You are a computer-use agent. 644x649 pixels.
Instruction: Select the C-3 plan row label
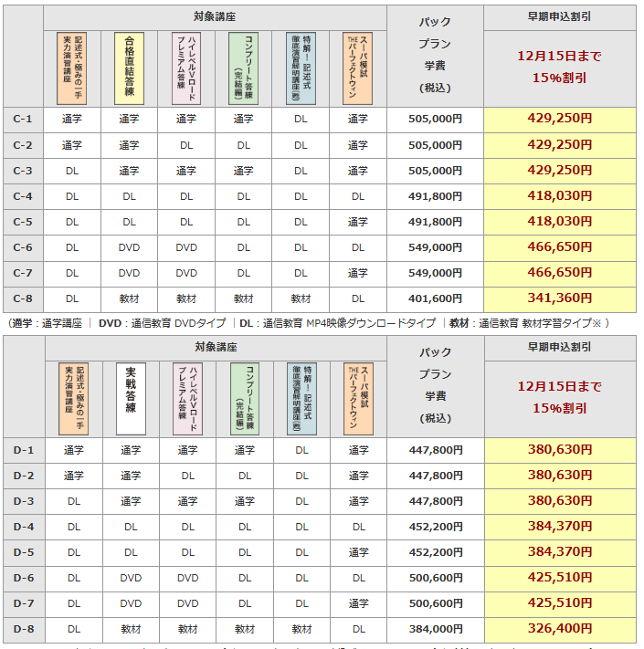tap(23, 171)
